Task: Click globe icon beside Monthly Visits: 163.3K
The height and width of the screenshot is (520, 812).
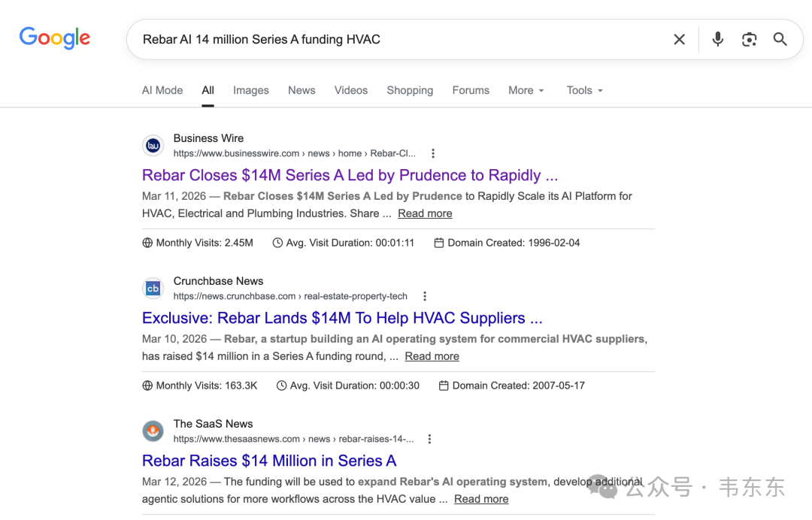Action: point(147,385)
